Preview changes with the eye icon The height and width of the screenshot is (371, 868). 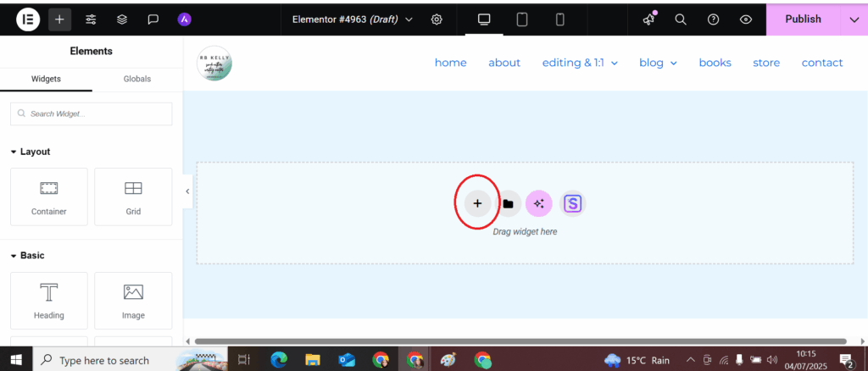point(746,19)
